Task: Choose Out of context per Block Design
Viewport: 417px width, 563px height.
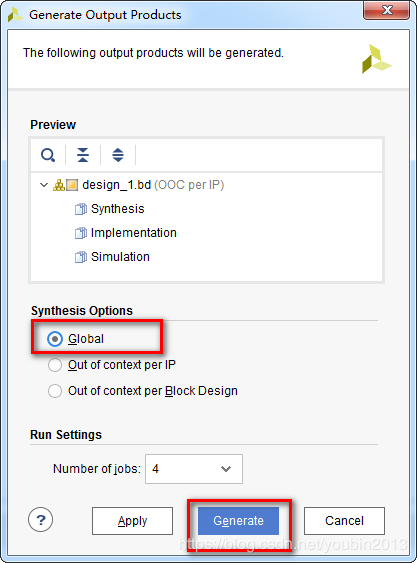Action: 55,391
